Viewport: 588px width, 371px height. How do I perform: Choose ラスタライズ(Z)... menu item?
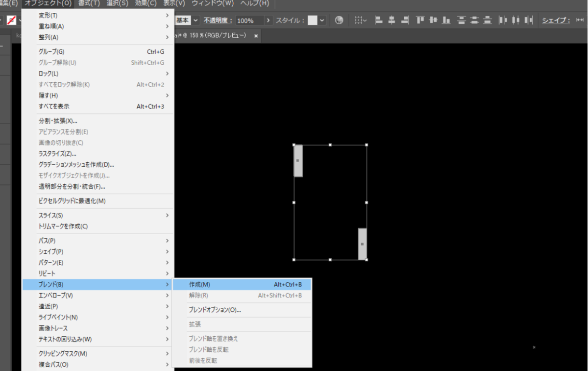(x=98, y=153)
